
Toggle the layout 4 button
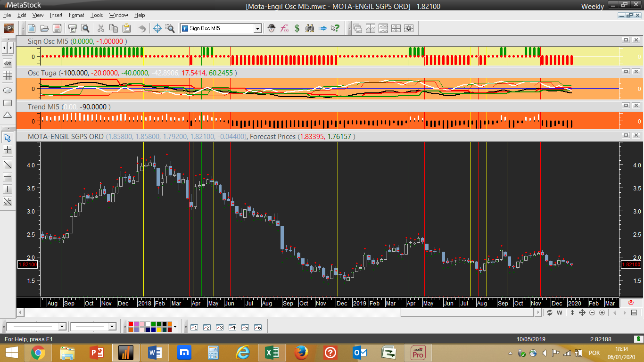point(232,327)
